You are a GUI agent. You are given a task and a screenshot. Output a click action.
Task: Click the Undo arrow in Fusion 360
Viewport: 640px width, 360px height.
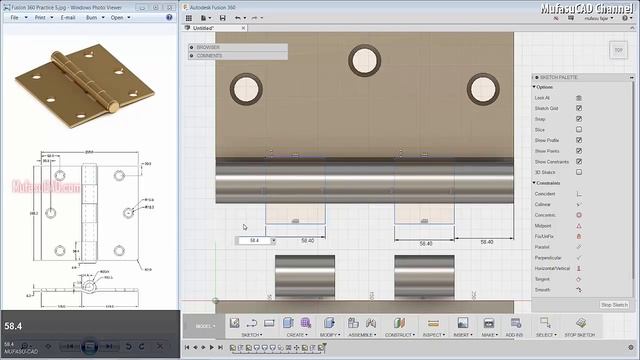238,18
